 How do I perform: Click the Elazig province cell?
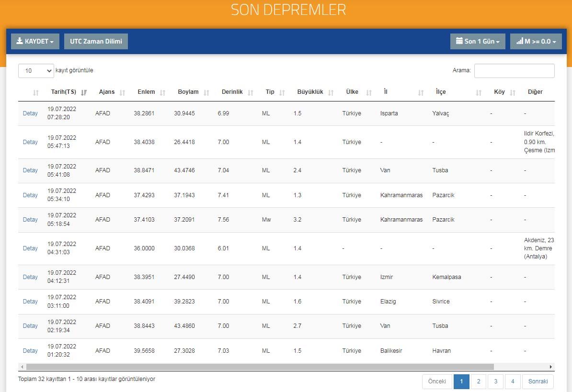pos(388,302)
